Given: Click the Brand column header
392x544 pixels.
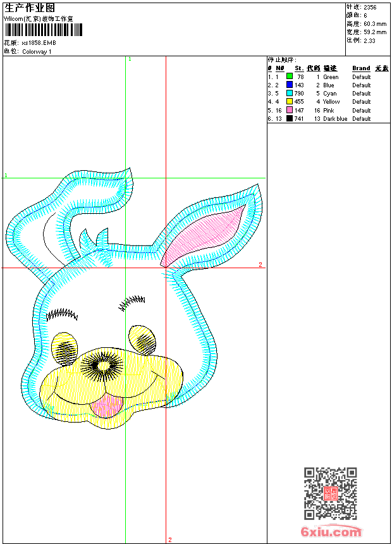Looking at the screenshot, I should tap(361, 68).
